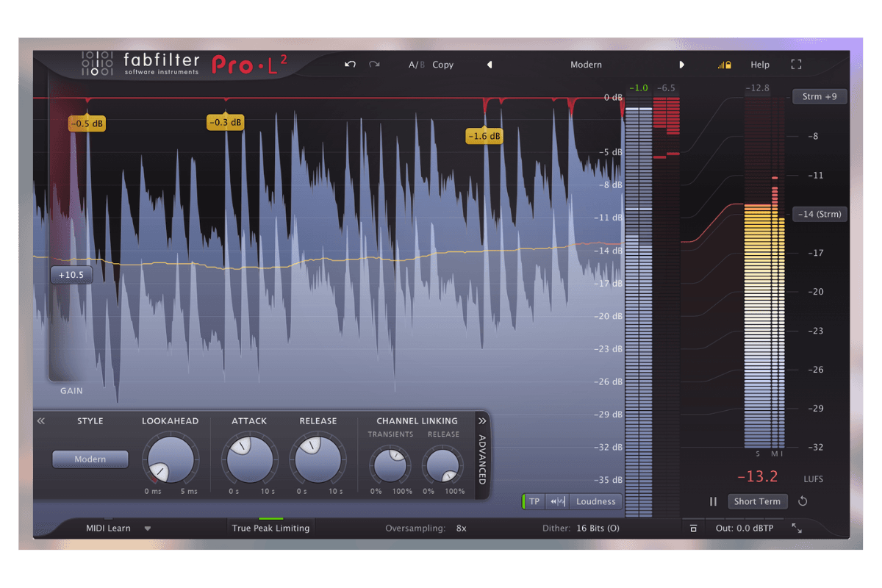Click the Strm +9 scale button
This screenshot has width=882, height=588.
coord(820,96)
